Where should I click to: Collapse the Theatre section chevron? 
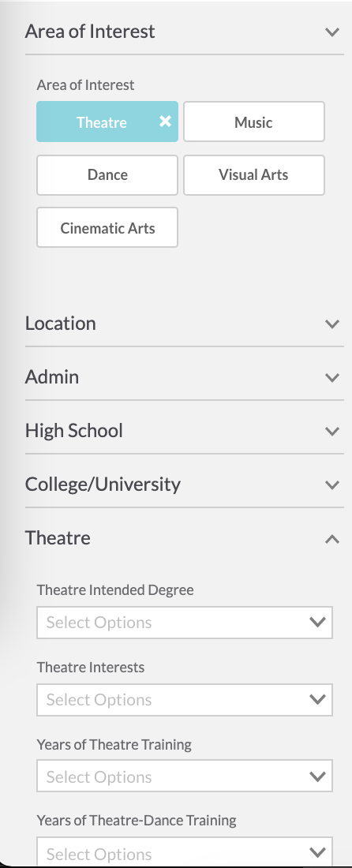click(332, 539)
